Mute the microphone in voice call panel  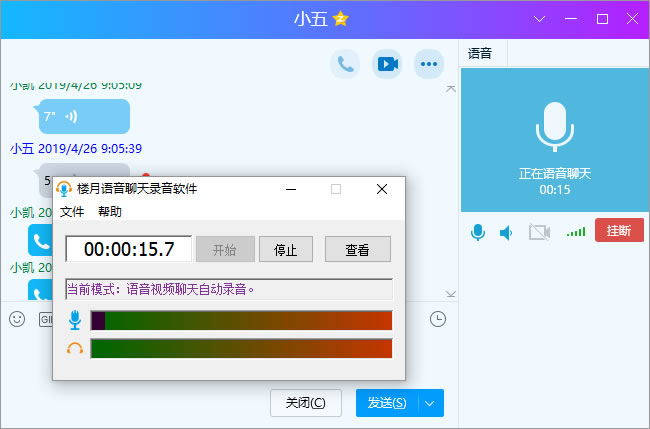479,232
